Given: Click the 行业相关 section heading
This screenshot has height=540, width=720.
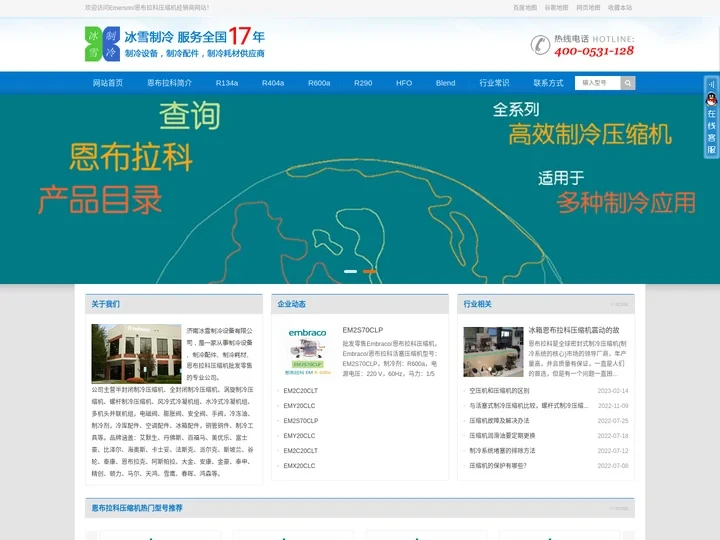Looking at the screenshot, I should click(x=478, y=304).
